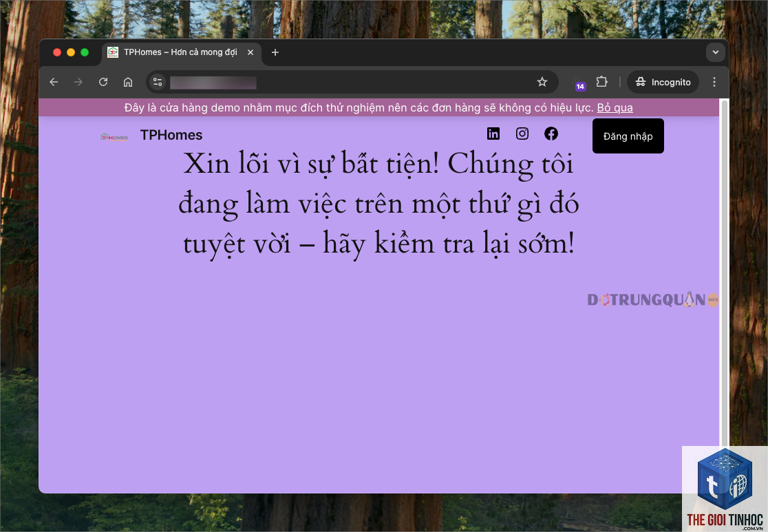Click the "Xin lỗi vì sự bất tiện" heading text
This screenshot has width=768, height=532.
(378, 203)
